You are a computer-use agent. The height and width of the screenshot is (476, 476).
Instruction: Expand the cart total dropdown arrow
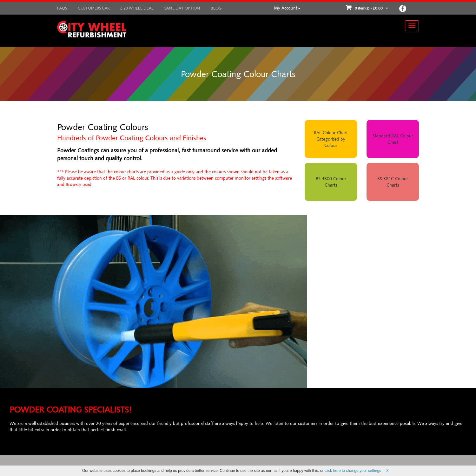[387, 8]
